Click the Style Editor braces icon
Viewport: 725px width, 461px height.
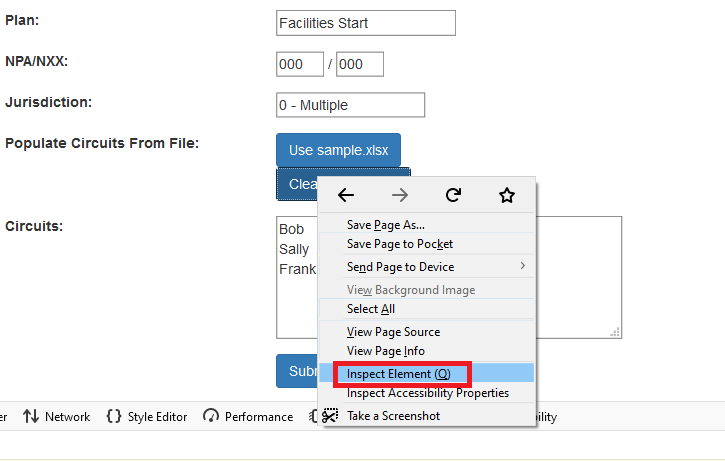[x=114, y=416]
